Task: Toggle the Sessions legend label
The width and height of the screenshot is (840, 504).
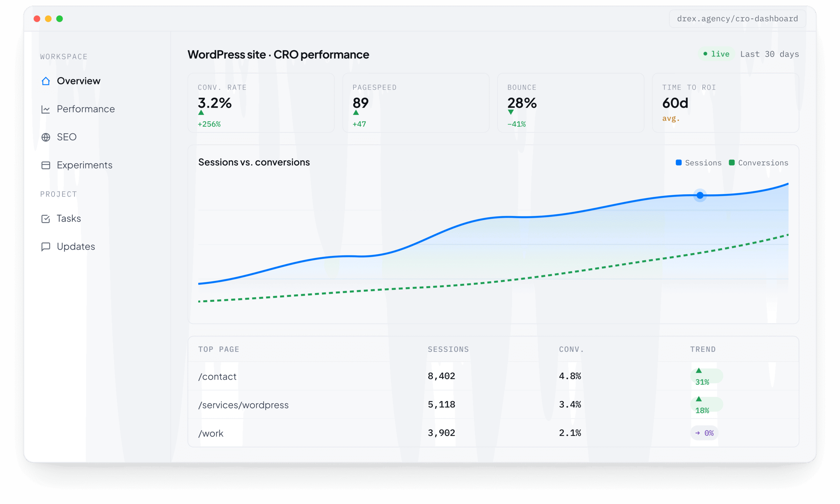Action: (x=703, y=163)
